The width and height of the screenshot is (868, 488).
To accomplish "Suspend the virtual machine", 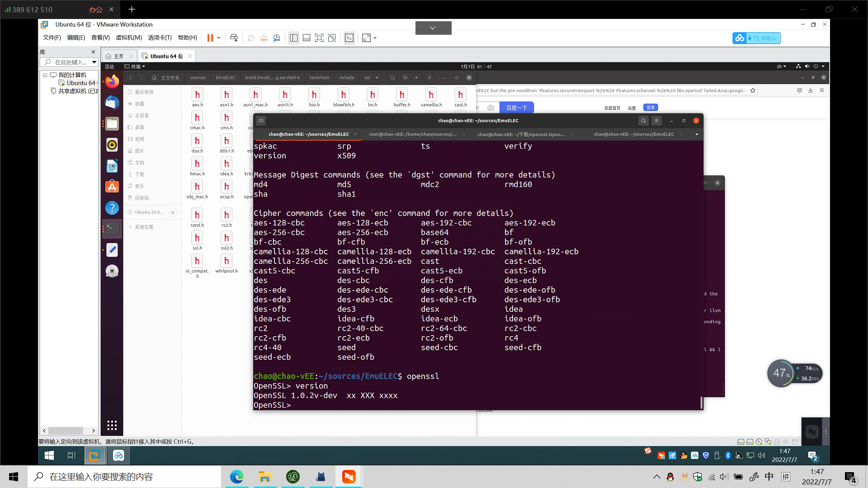I will [210, 38].
